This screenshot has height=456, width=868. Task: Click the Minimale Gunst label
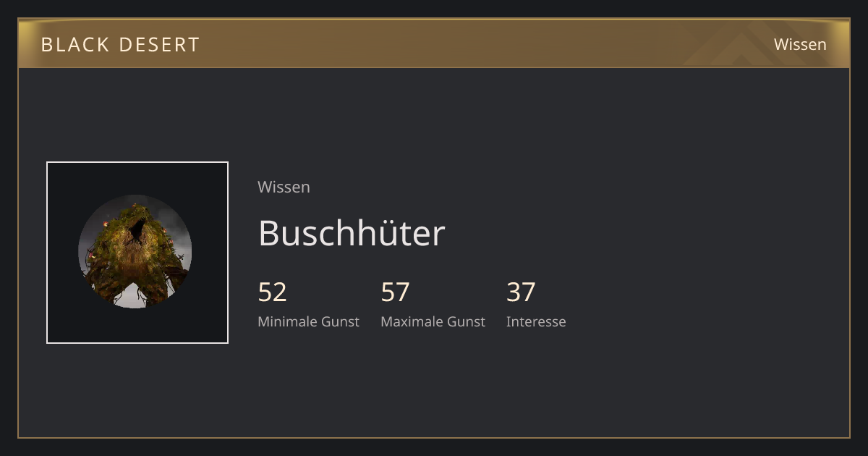coord(308,321)
